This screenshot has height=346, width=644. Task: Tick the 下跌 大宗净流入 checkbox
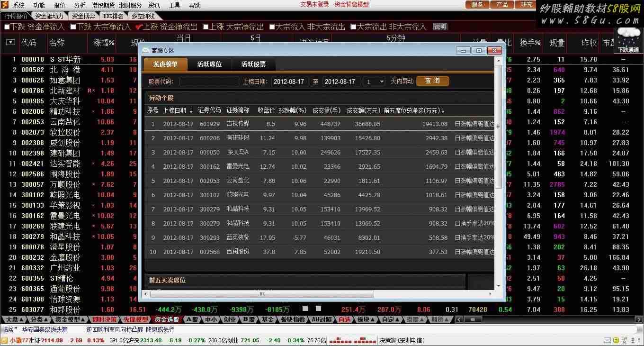pyautogui.click(x=73, y=27)
